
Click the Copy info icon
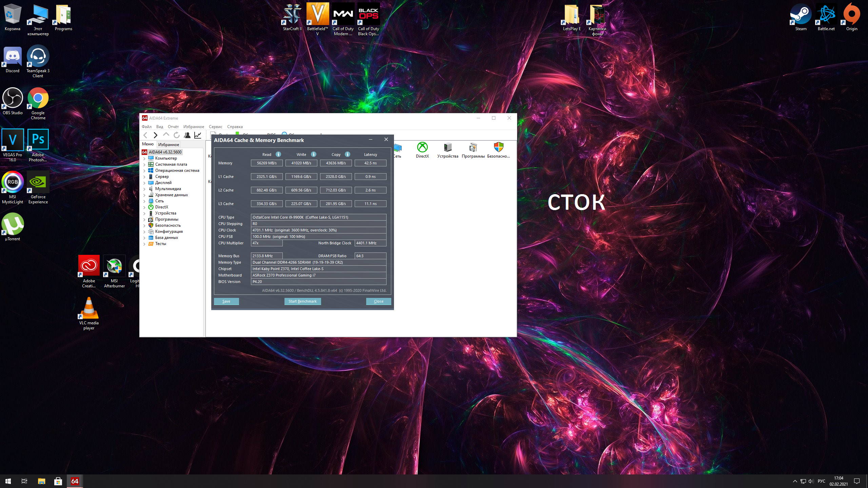348,154
